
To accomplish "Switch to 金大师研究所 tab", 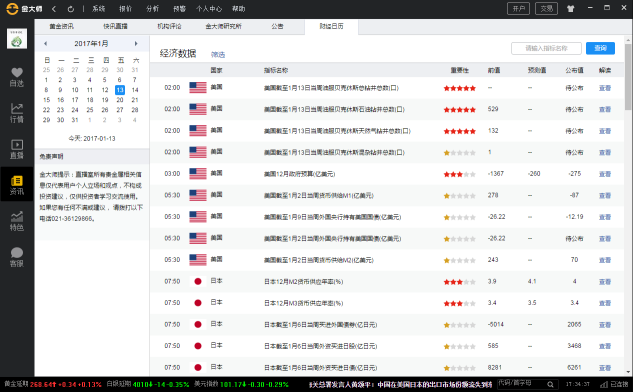I will (223, 26).
